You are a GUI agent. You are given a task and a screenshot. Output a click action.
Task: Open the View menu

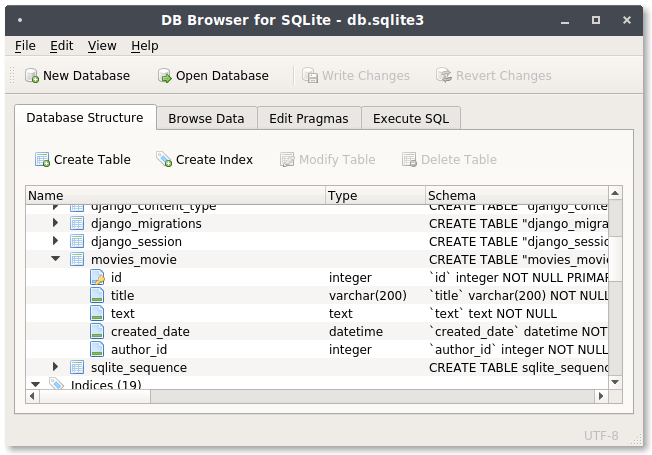pos(102,46)
